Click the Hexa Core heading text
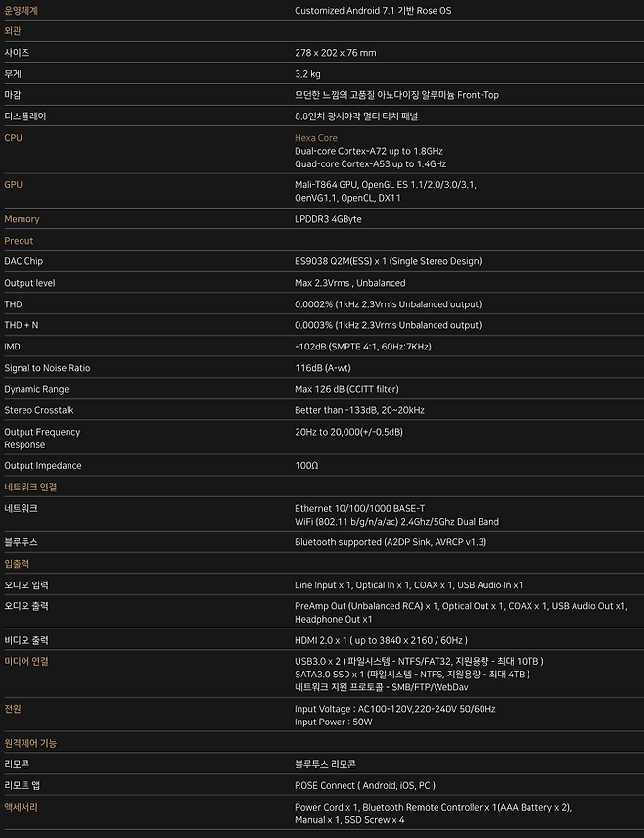The height and width of the screenshot is (838, 644). (315, 138)
